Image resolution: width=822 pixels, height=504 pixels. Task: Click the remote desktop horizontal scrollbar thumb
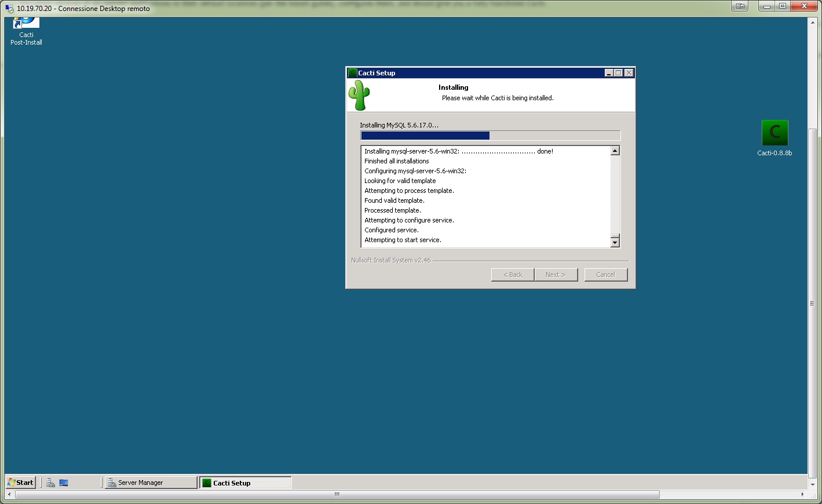(x=337, y=494)
